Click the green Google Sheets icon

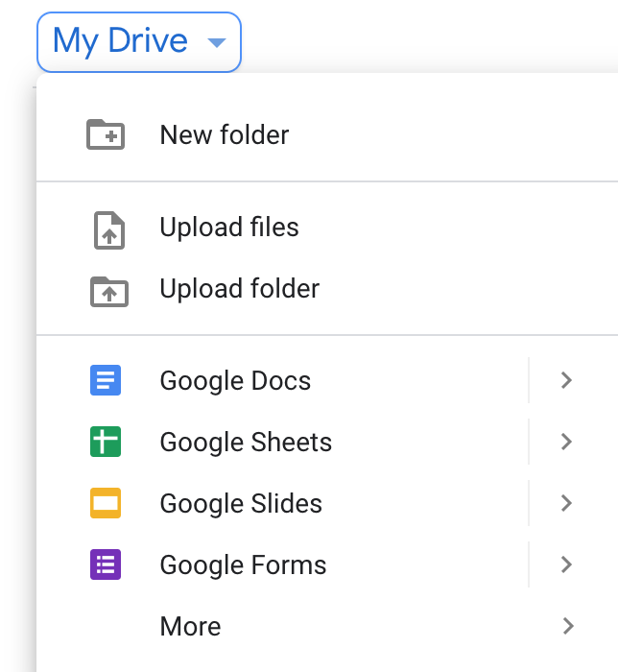106,443
